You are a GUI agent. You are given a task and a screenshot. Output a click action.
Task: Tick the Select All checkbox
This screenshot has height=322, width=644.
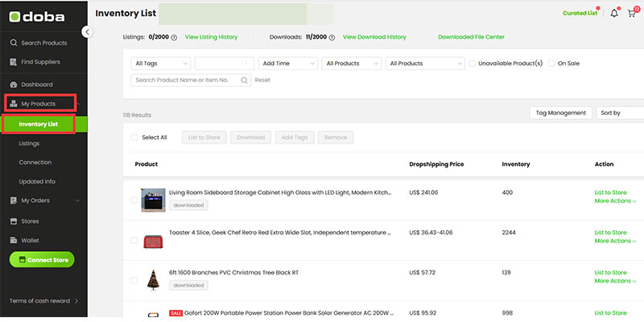tap(134, 138)
